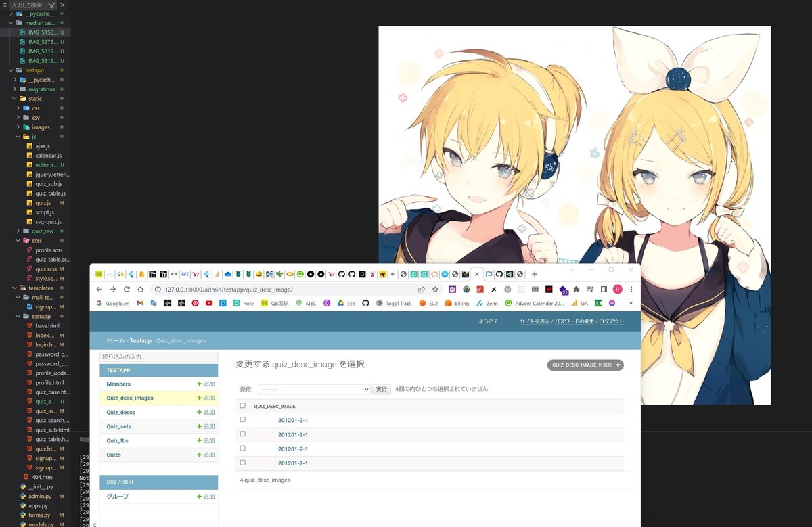Click add plus next to Quizs
Screen dimensions: 812x527
click(206, 455)
